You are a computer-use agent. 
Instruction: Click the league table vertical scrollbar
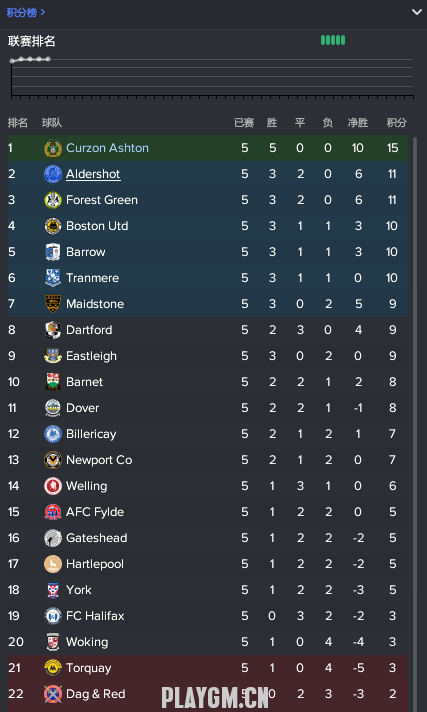[x=415, y=422]
